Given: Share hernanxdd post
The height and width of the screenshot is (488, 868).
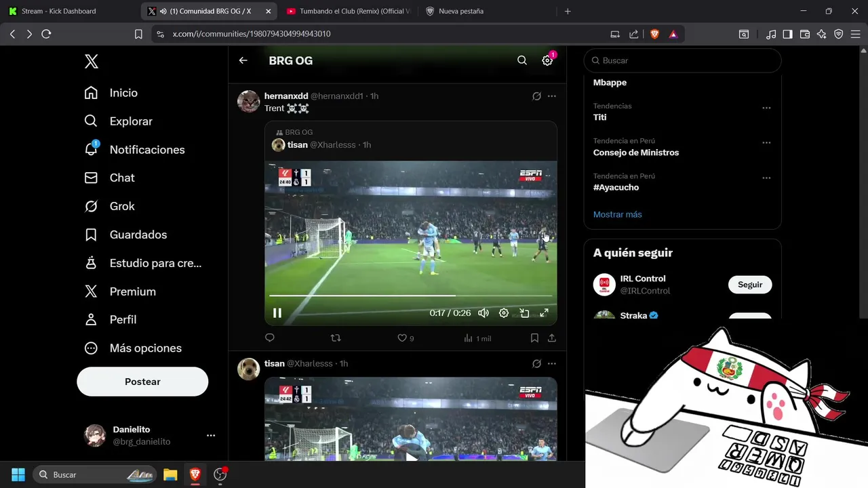Looking at the screenshot, I should (552, 338).
